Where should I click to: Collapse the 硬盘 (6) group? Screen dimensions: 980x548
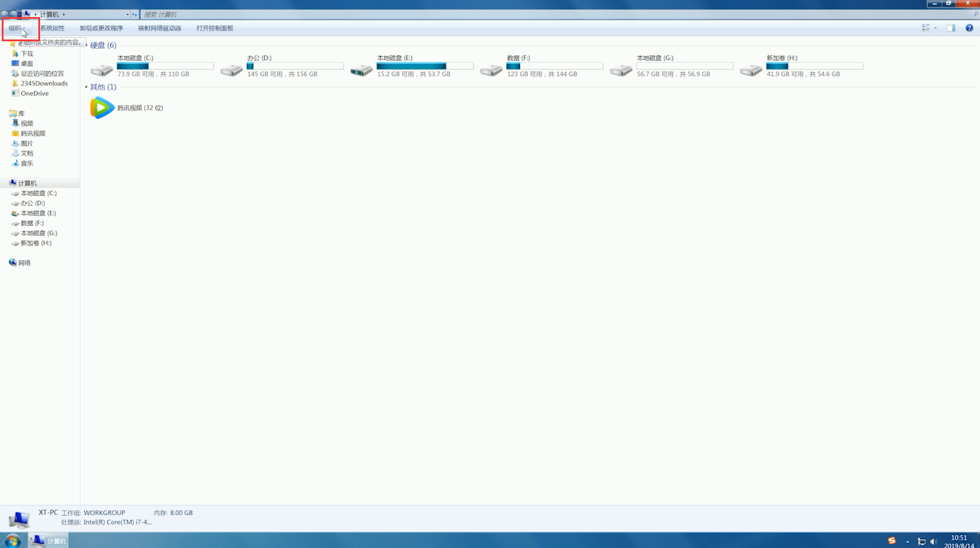(86, 45)
